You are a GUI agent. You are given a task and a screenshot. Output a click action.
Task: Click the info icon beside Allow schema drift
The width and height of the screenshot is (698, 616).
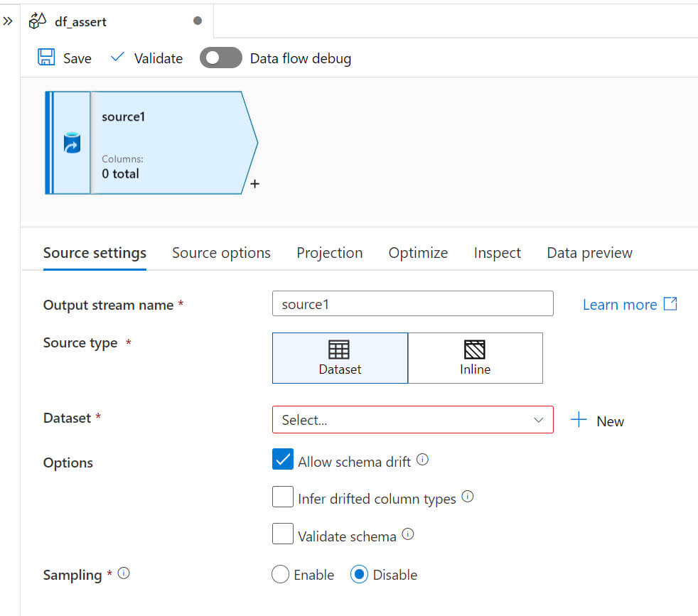click(x=422, y=460)
